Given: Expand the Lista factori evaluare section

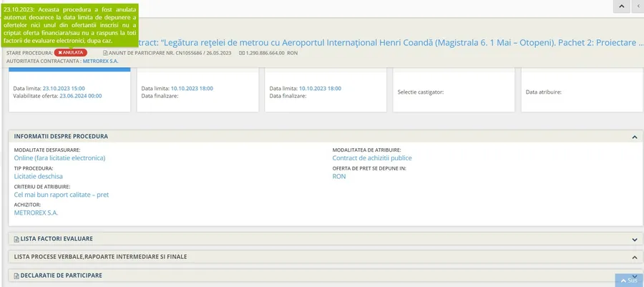Looking at the screenshot, I should click(634, 239).
